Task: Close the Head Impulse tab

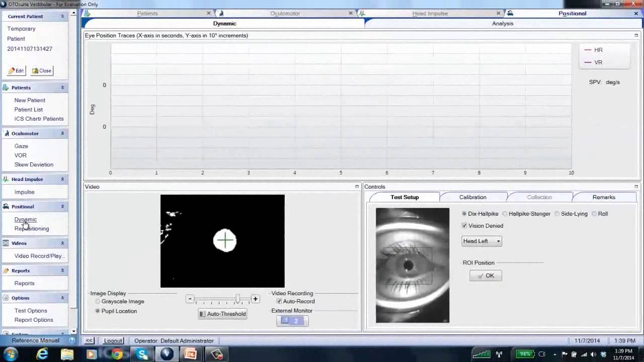Action: [x=499, y=14]
